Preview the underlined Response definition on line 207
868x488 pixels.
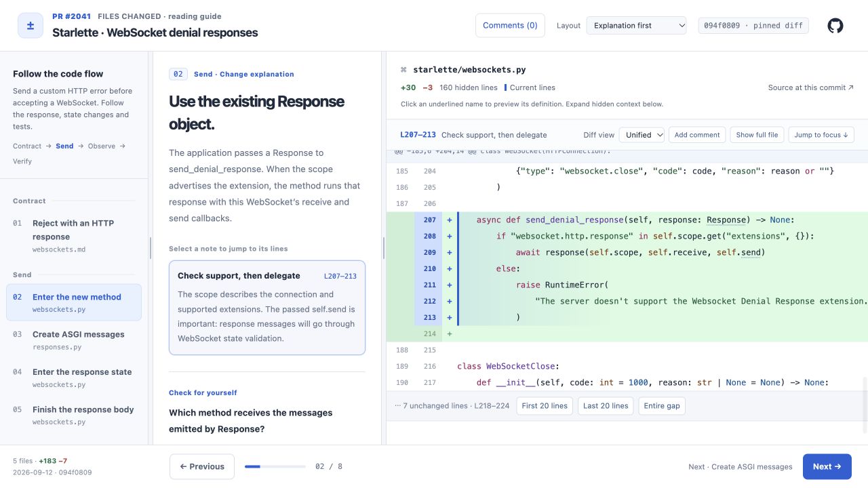(726, 220)
